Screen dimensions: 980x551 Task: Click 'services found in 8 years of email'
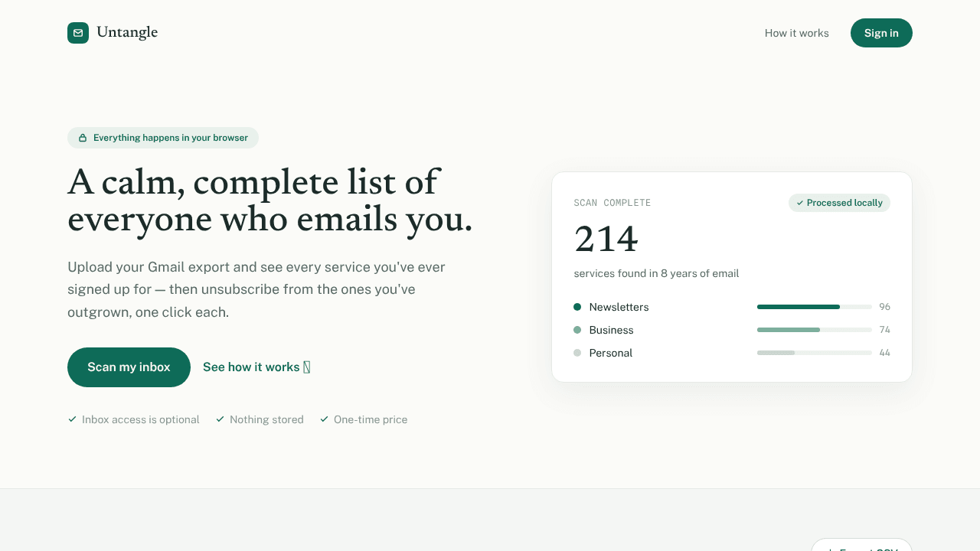click(656, 273)
